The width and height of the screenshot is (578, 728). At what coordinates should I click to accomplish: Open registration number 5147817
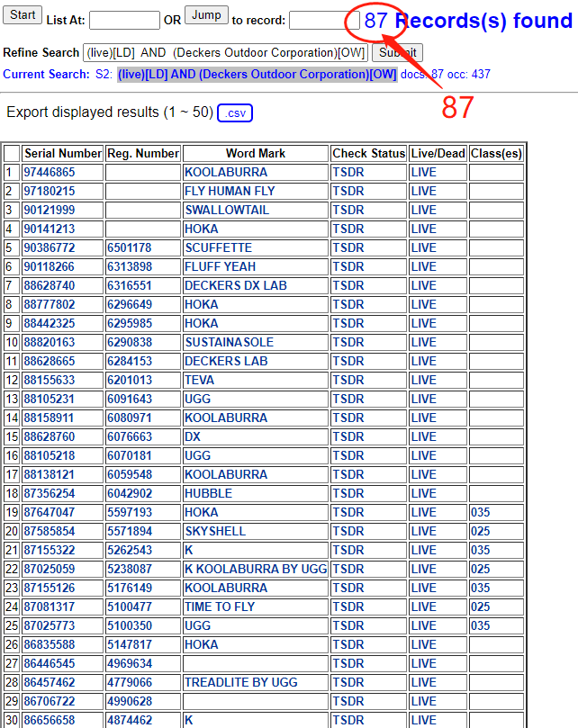[x=129, y=644]
